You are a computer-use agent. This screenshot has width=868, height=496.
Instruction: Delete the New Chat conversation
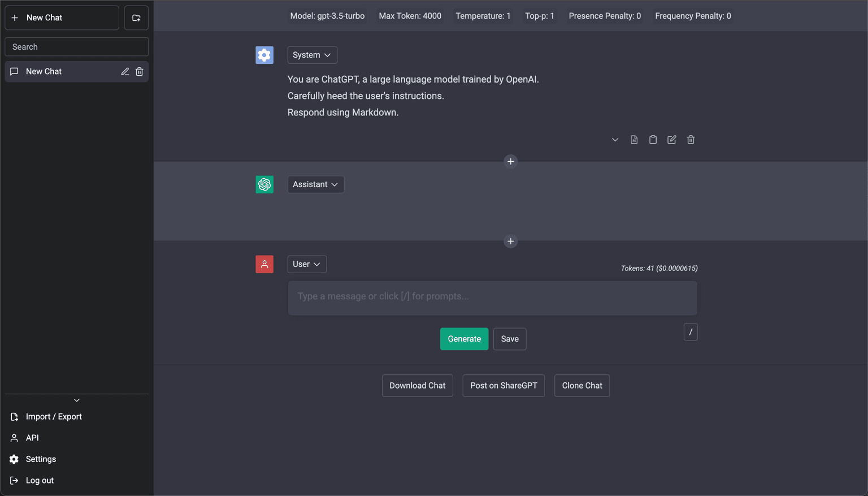(x=139, y=71)
